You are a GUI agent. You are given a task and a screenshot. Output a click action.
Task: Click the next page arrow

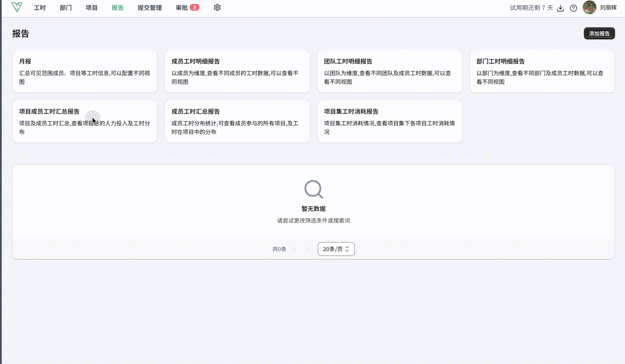[308, 249]
